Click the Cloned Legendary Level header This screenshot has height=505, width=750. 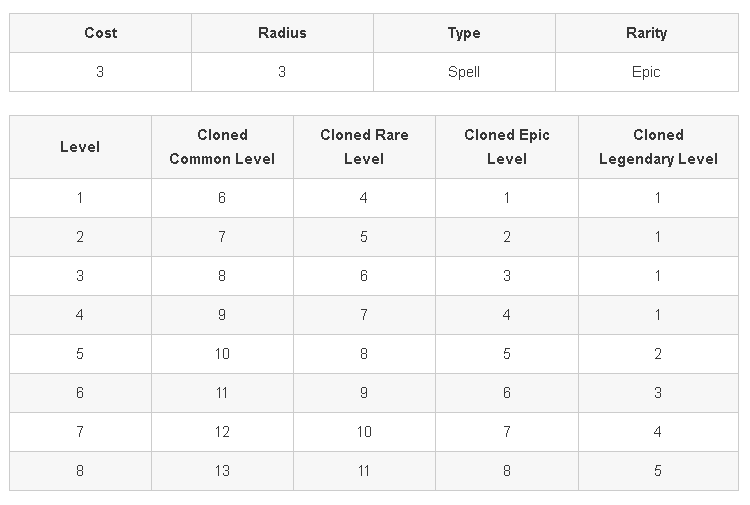pyautogui.click(x=658, y=147)
